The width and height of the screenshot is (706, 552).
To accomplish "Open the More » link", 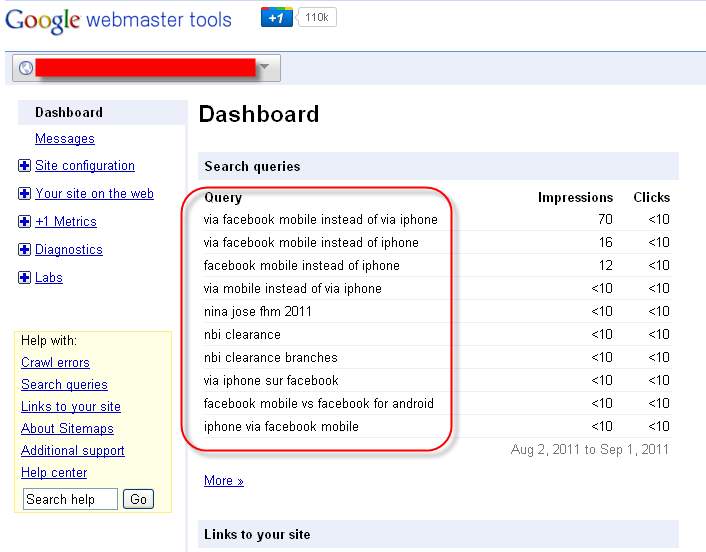I will (x=224, y=480).
